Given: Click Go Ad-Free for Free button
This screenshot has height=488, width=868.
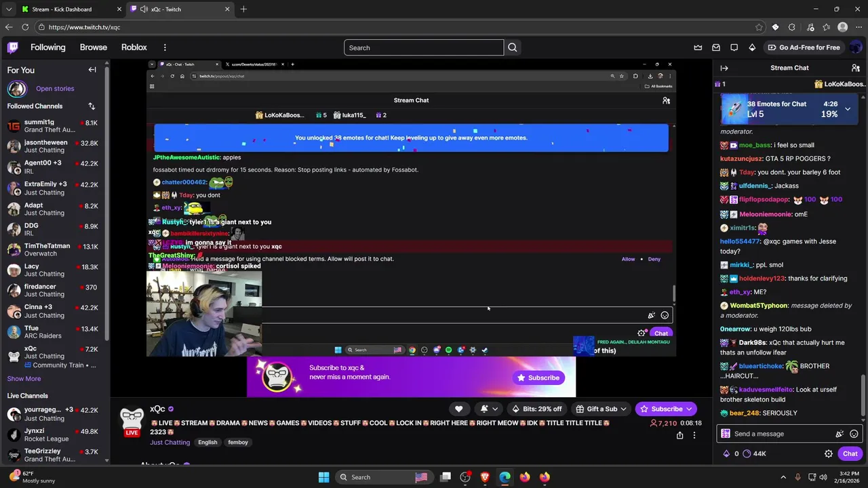Looking at the screenshot, I should click(x=804, y=47).
